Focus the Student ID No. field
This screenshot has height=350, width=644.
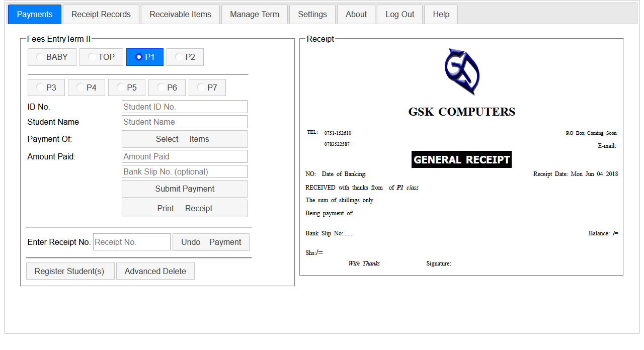click(184, 107)
